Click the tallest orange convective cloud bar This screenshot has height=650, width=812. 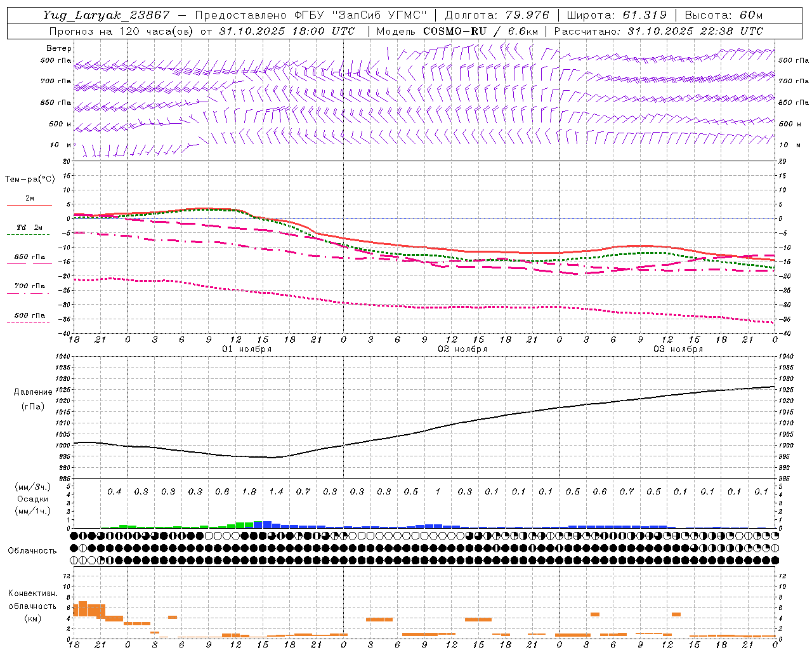[x=82, y=608]
